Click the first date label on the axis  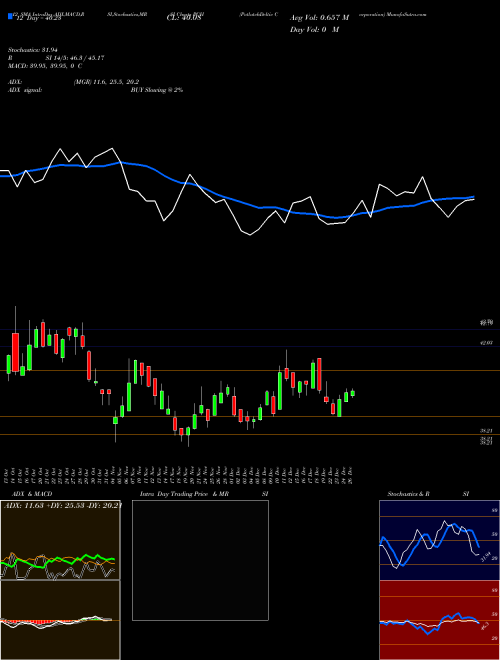[x=8, y=476]
